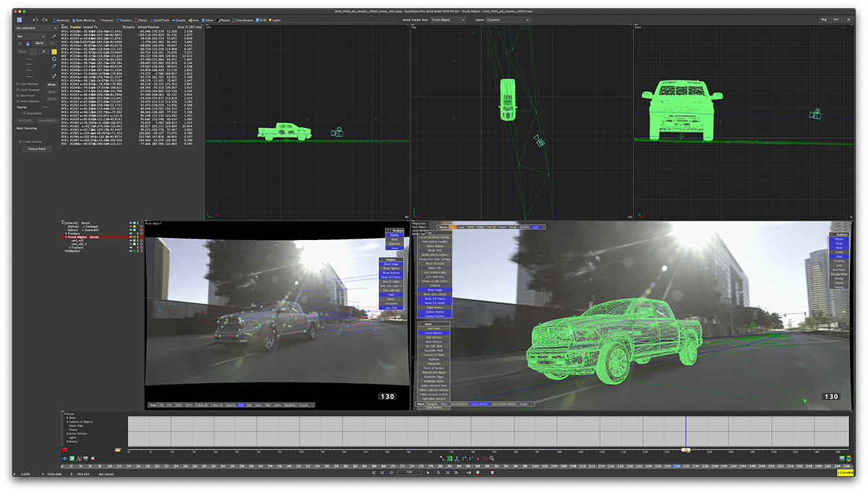Select Orbit in perspective mouse toolbar
Image resolution: width=868 pixels, height=493 pixels.
(470, 227)
